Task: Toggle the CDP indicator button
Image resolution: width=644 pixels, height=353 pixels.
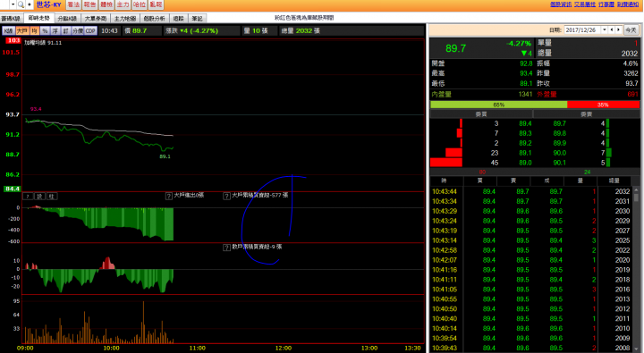Action: (90, 30)
